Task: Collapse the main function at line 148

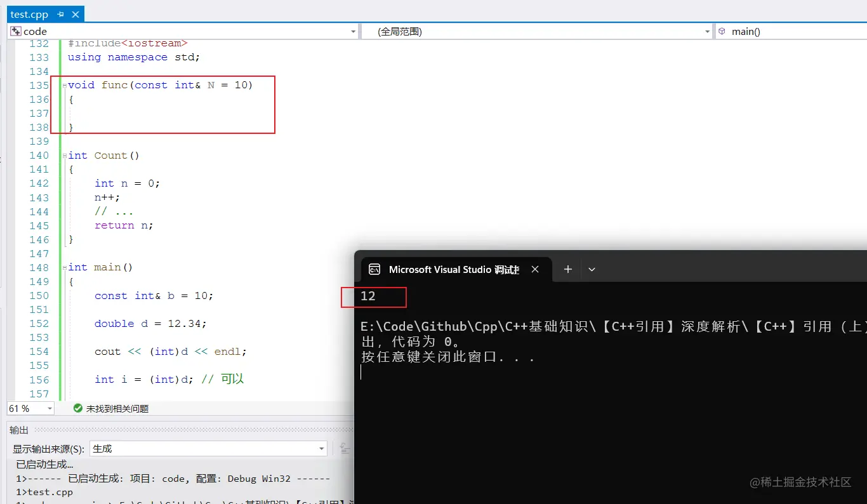Action: [x=65, y=268]
